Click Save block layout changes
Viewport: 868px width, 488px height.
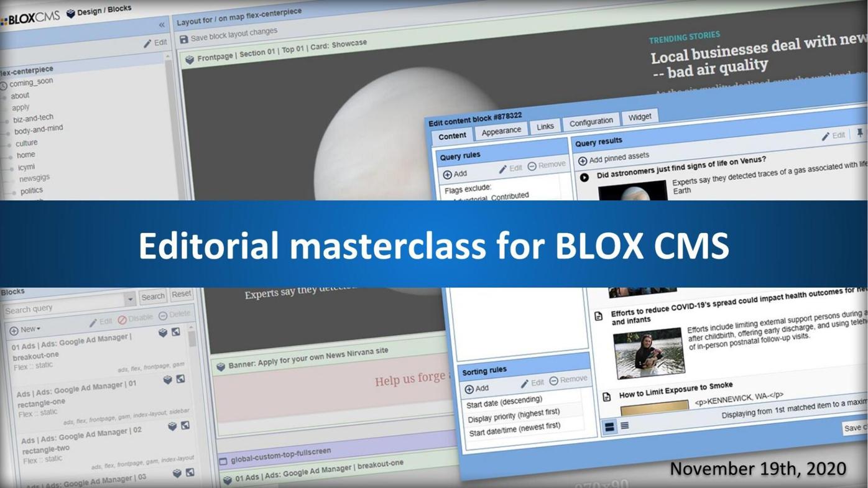click(234, 35)
